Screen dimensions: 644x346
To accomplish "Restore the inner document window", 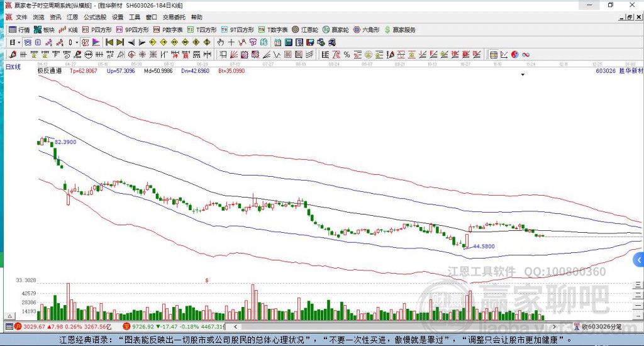I will (x=630, y=17).
